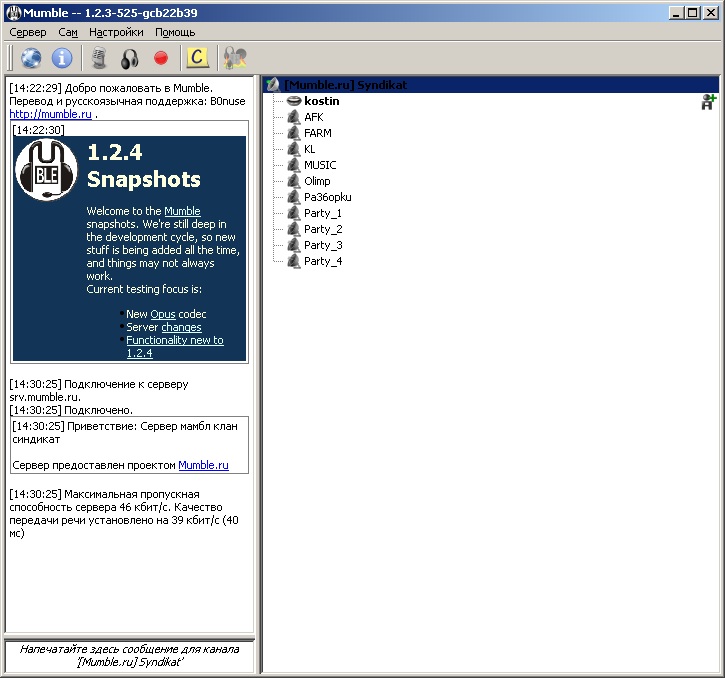This screenshot has height=678, width=725.
Task: Open the audio wizard toolbar icon
Action: 235,58
